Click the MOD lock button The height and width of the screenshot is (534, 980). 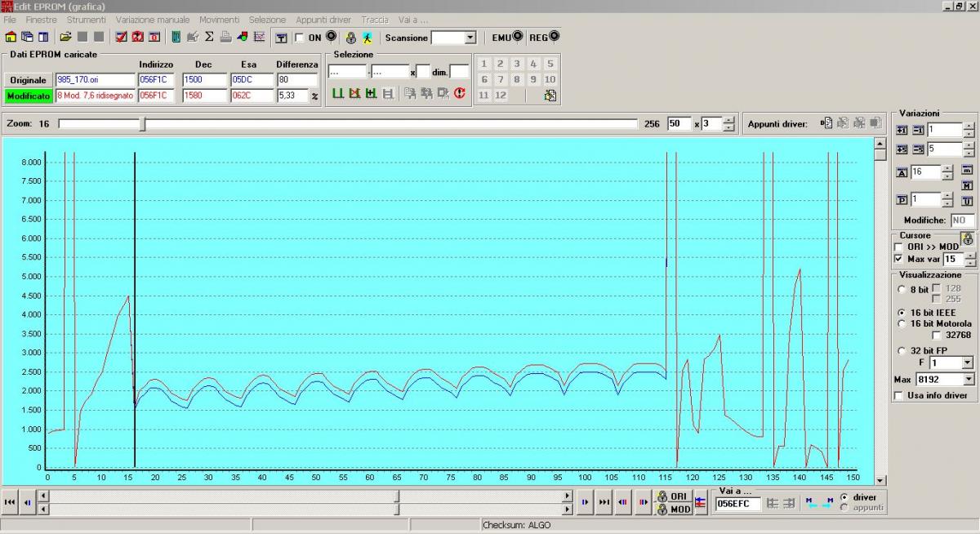tap(674, 510)
